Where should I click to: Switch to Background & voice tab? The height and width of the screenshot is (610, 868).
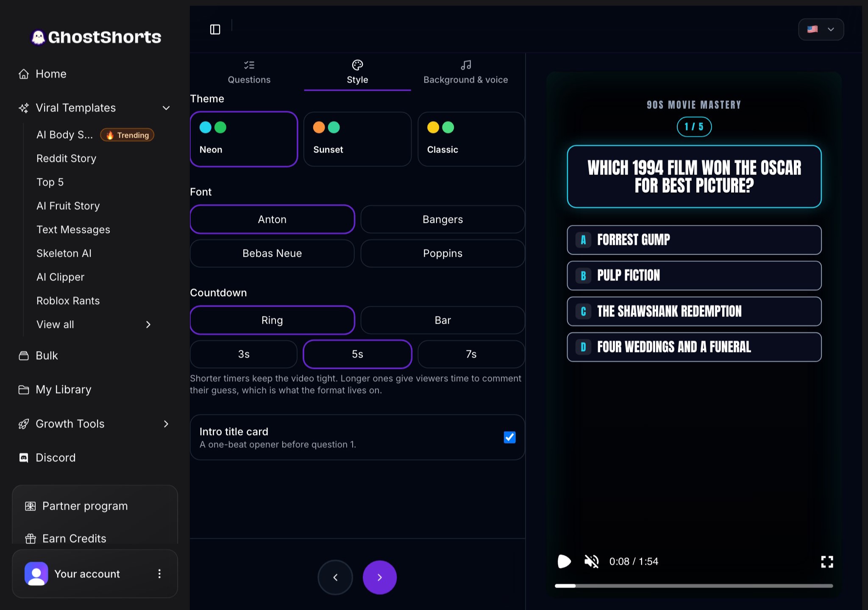pos(466,72)
